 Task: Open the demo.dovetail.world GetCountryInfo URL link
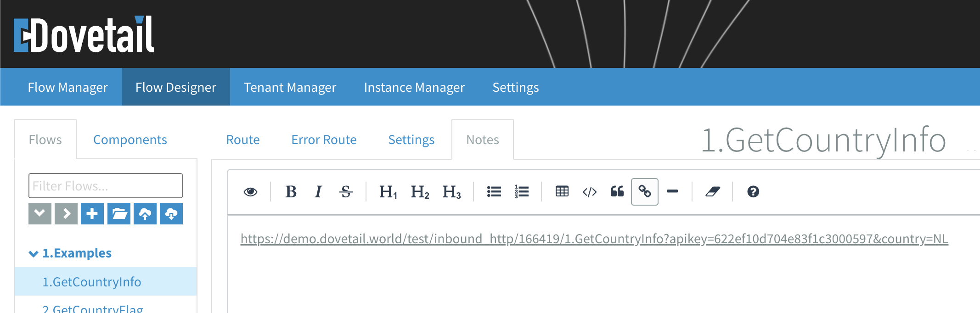[594, 239]
